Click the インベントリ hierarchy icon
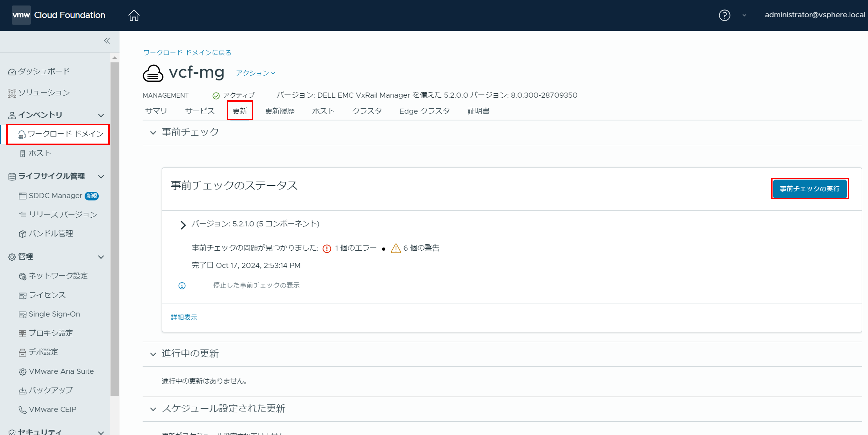 coord(12,115)
